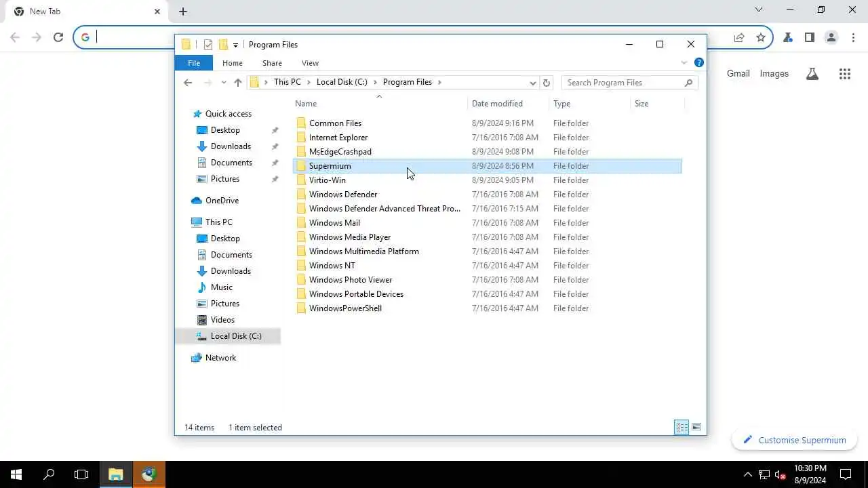The image size is (868, 488).
Task: Open the Customize Quick Access Toolbar dropdown
Action: coord(235,45)
